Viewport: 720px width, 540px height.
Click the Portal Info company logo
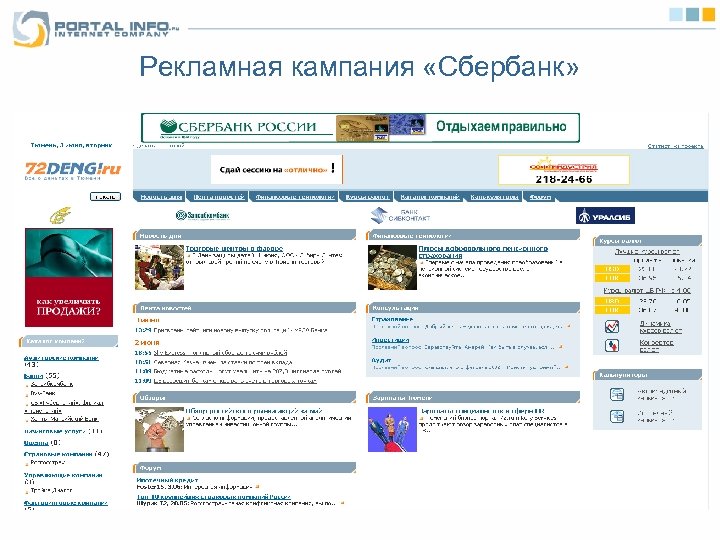coord(96,28)
